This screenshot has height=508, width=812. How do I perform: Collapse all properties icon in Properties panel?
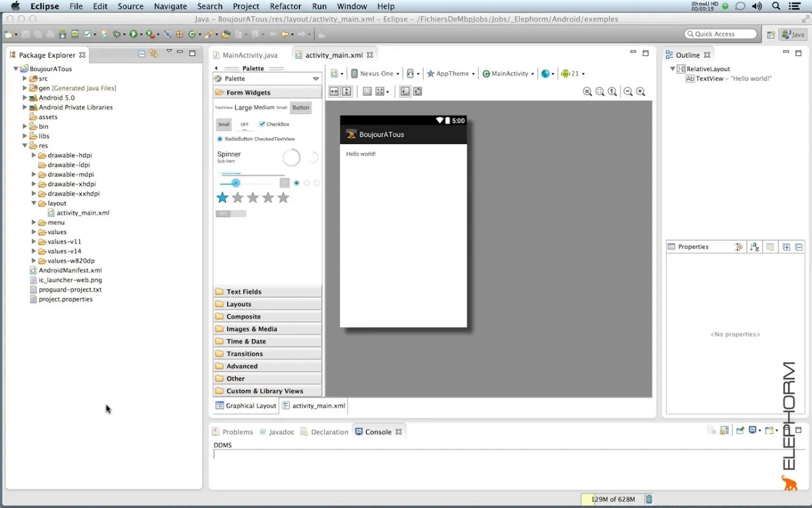799,247
